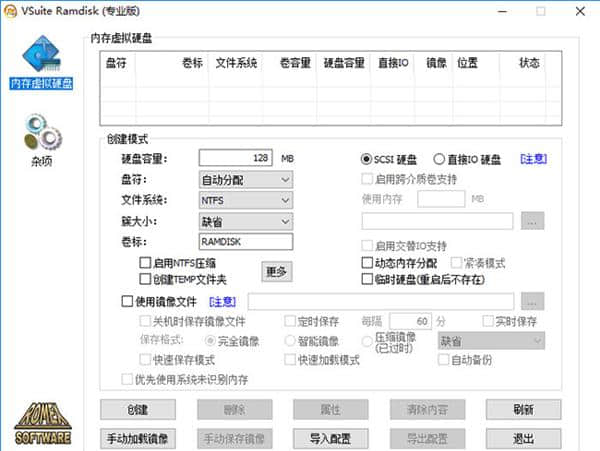Viewport: 600px width, 451px height.
Task: Click the 注意 link next to 使用镜像文件
Action: [x=222, y=301]
